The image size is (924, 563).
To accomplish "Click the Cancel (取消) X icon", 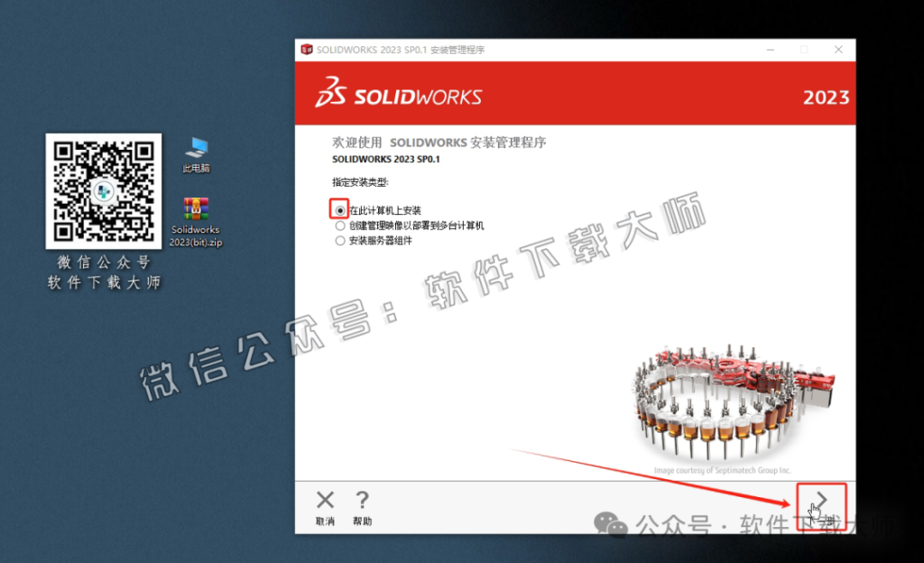I will pyautogui.click(x=325, y=501).
